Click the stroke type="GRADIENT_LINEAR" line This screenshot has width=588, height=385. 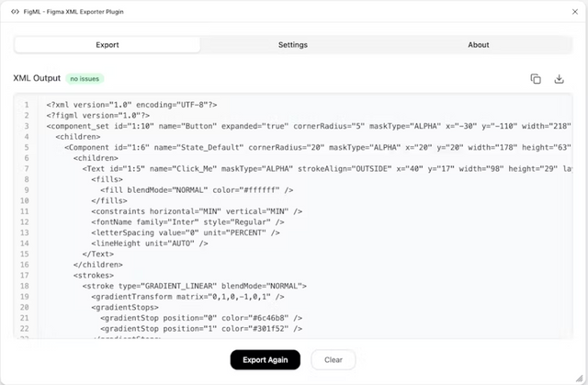194,286
